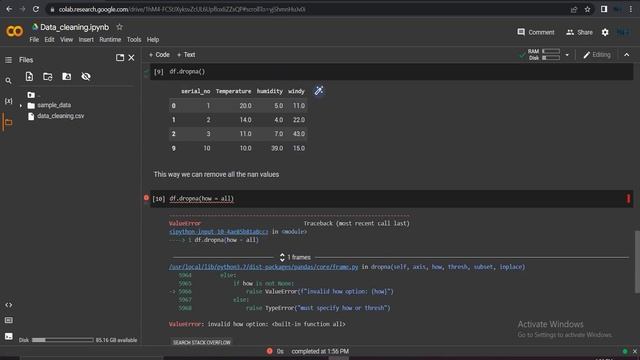Close the bottom status bar
The image size is (640, 360).
tap(635, 351)
